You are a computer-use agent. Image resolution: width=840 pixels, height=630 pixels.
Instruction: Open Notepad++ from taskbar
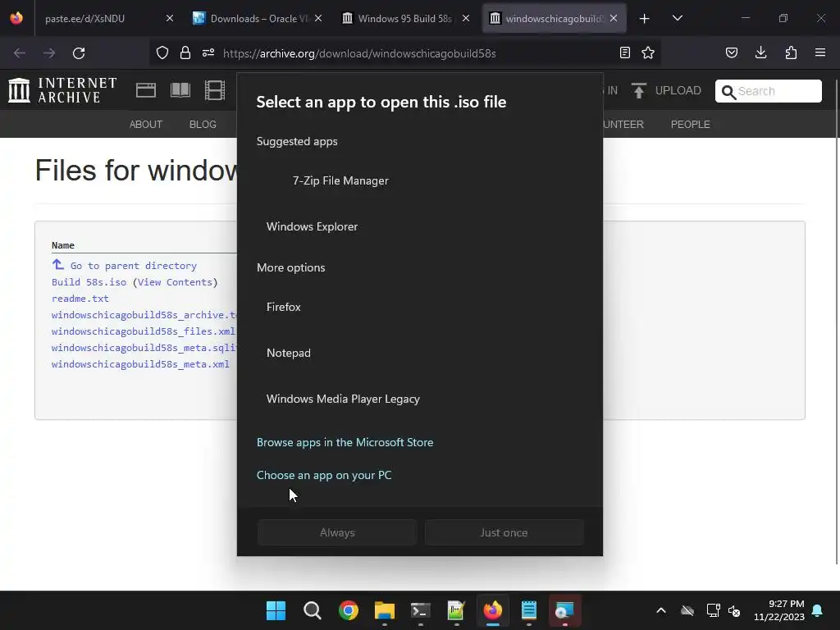click(x=456, y=610)
